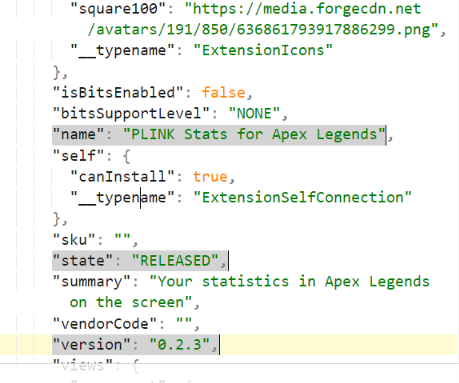This screenshot has height=383, width=459.
Task: Click the "name" key in the highlighted line
Action: pyautogui.click(x=78, y=135)
